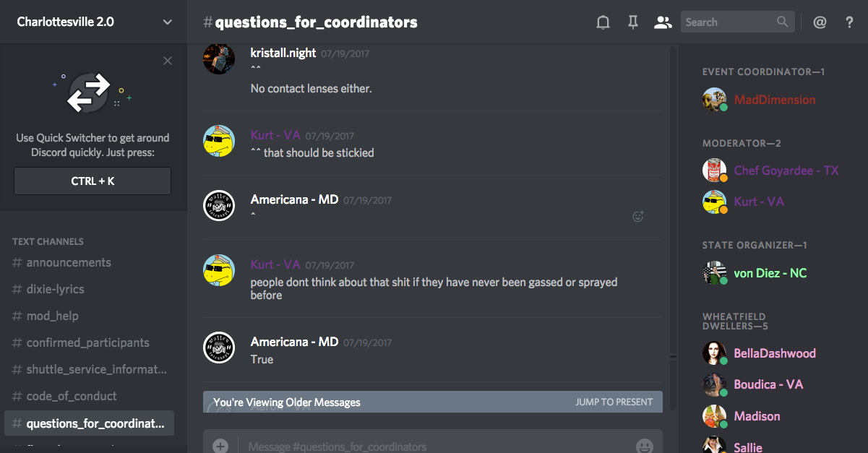This screenshot has width=868, height=453.
Task: Open notification settings bell icon
Action: coord(603,22)
